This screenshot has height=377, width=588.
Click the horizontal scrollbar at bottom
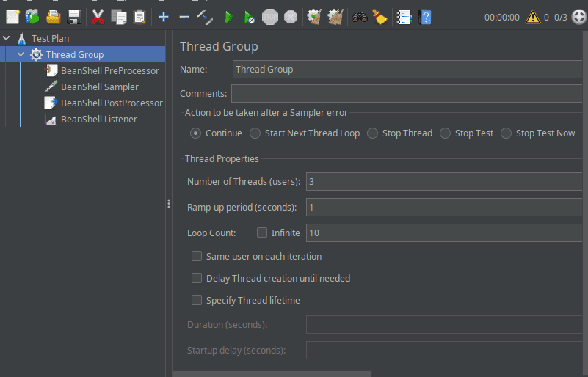tap(272, 374)
